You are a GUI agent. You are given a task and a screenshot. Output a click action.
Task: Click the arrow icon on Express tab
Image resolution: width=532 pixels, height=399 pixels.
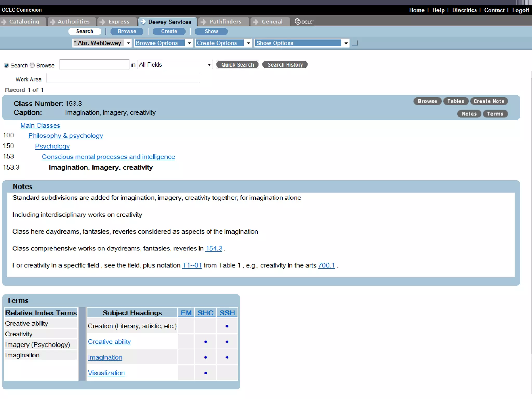(102, 22)
